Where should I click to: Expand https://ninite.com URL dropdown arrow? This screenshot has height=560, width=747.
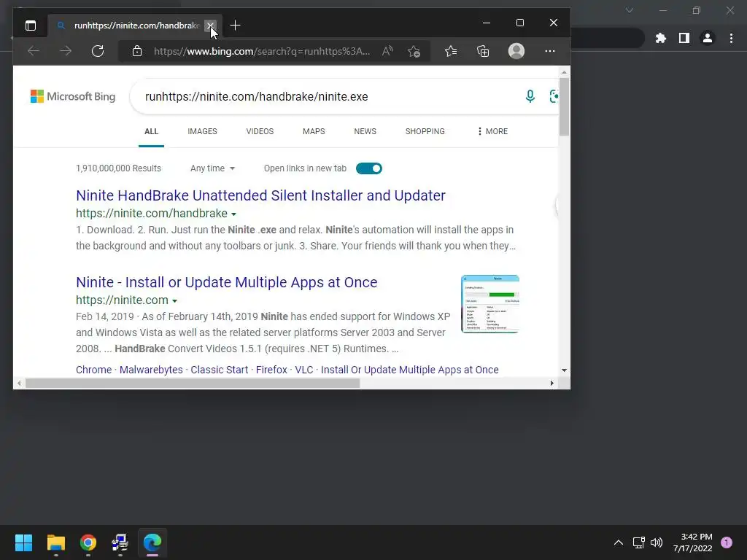click(x=174, y=301)
